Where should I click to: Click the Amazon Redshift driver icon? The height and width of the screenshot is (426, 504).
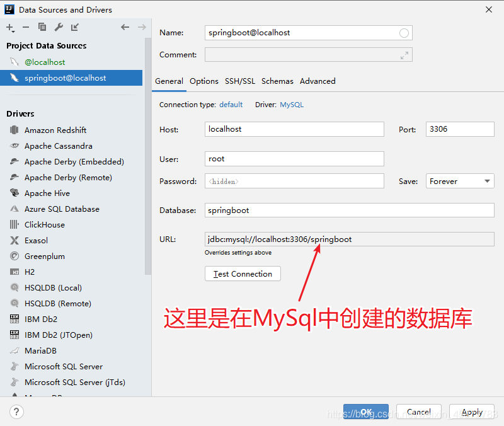point(14,130)
